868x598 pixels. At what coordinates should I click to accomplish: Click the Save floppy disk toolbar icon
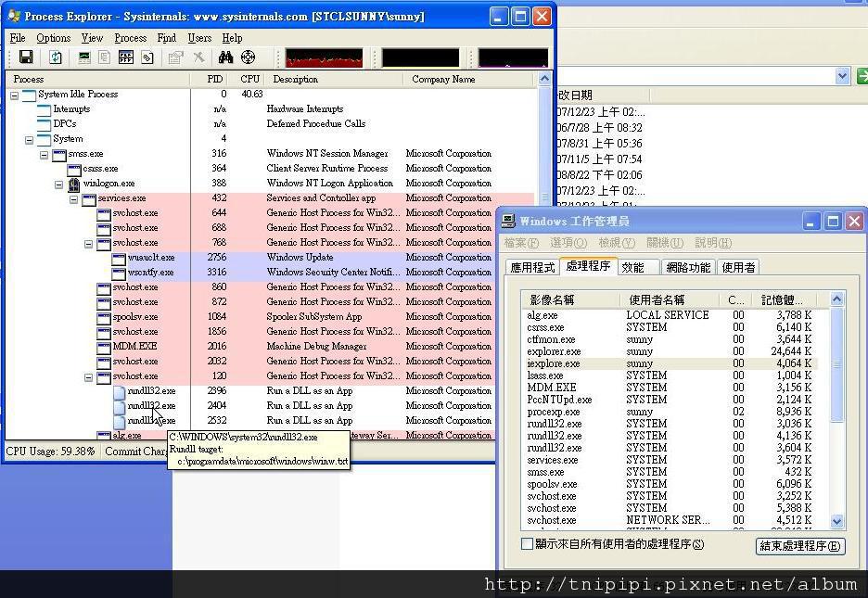coord(26,57)
